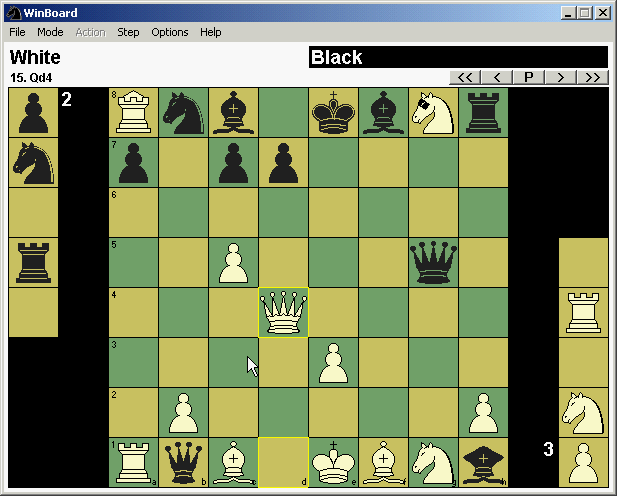
Task: Select the black queen on g5
Action: [x=433, y=263]
